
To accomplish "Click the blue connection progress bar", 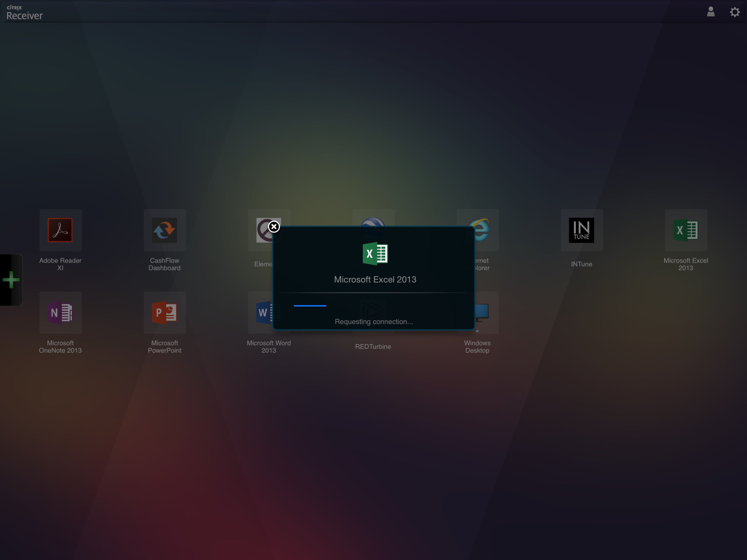I will tap(310, 306).
